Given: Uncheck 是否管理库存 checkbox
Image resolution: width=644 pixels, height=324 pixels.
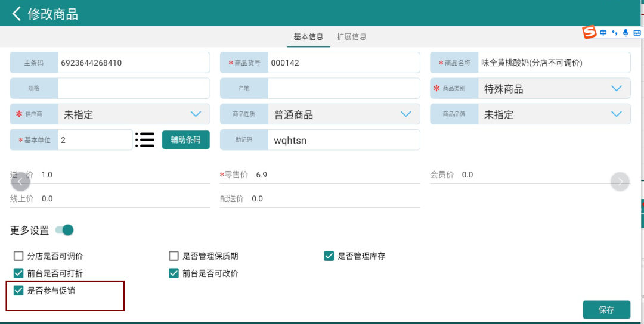Looking at the screenshot, I should (x=329, y=256).
